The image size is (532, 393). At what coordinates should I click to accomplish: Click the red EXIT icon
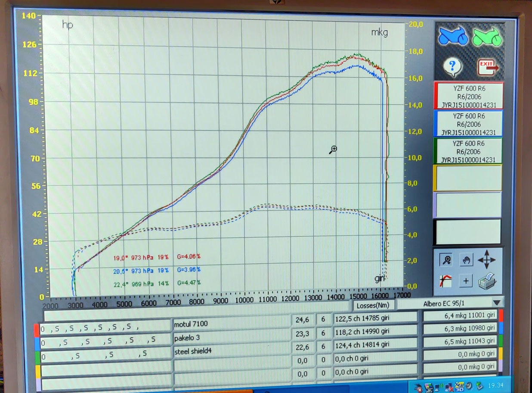(x=488, y=67)
